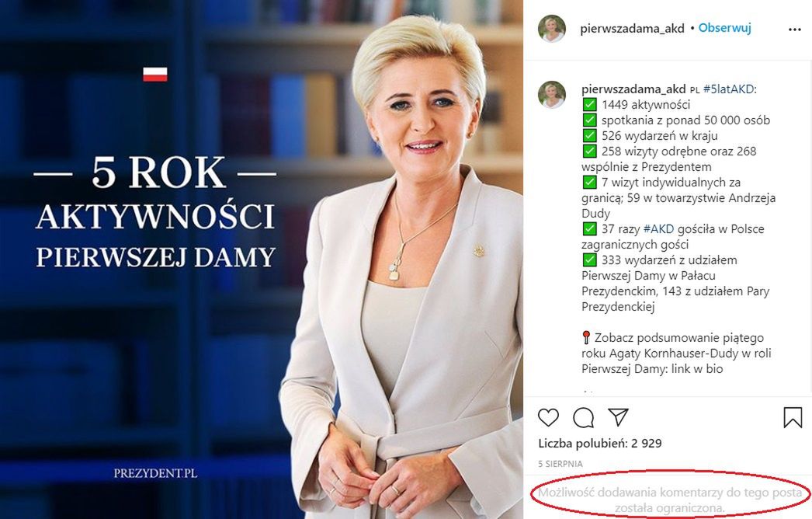
Task: Click the pin emoji before Zobacz podsumowanie
Action: click(x=586, y=338)
